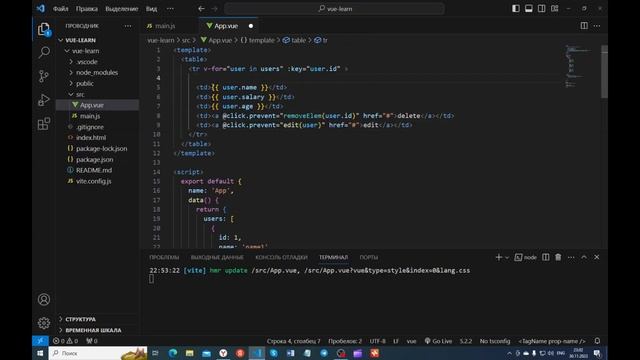
Task: Open Microsoft Edge from the taskbar
Action: pyautogui.click(x=173, y=353)
